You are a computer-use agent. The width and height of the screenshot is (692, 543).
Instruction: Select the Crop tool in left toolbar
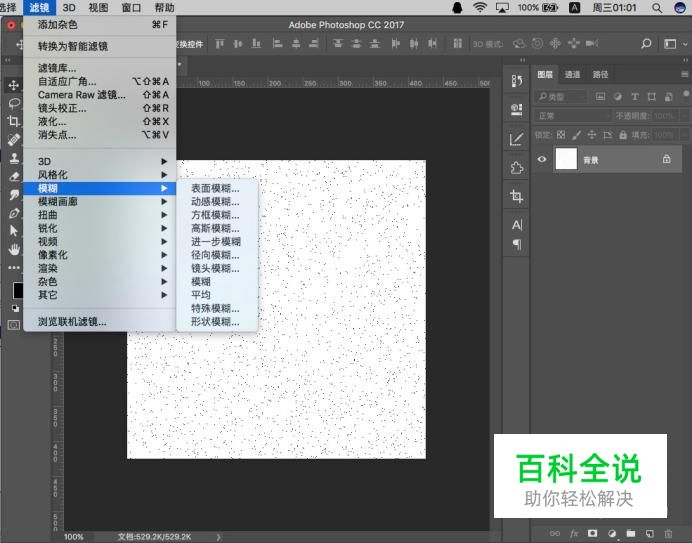14,121
